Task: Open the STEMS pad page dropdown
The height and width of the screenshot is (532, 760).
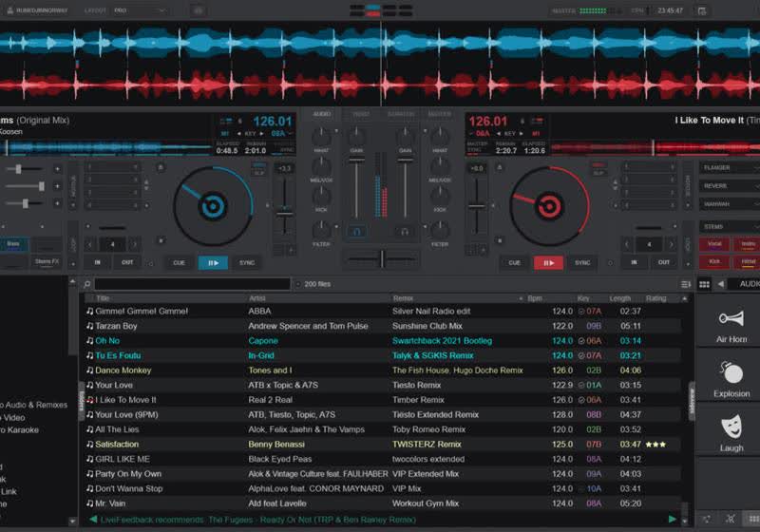Action: 729,226
